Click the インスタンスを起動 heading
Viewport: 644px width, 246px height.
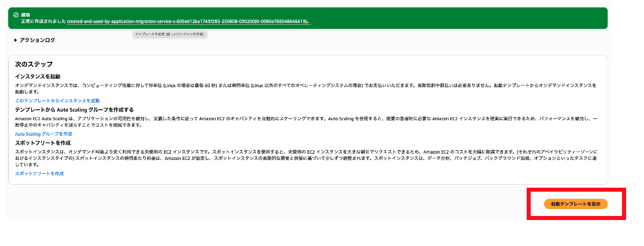[38, 77]
